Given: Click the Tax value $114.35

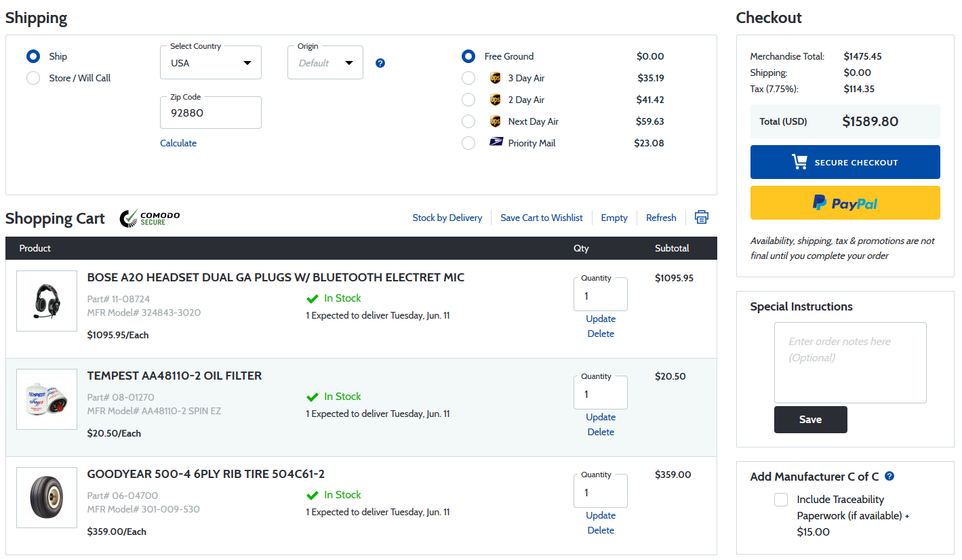Looking at the screenshot, I should (859, 89).
